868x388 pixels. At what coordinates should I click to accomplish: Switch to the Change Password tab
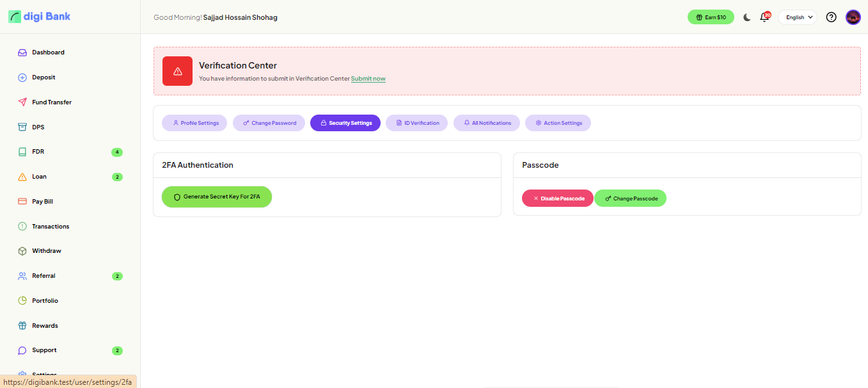269,123
